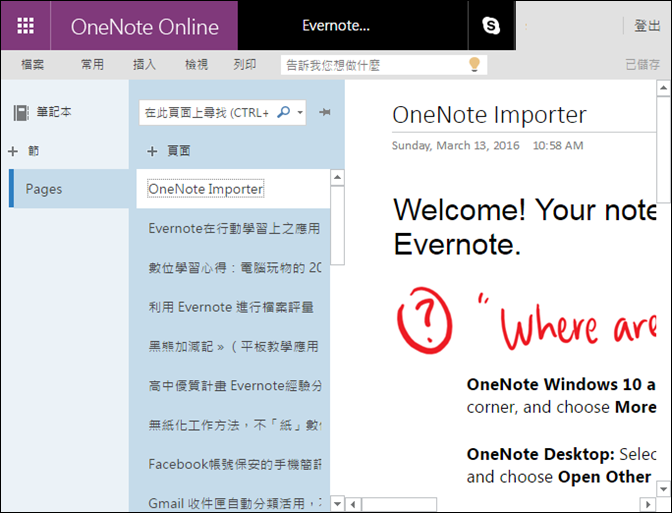Open page 黑熊加減記 »（平板教學應用
This screenshot has height=513, width=672.
click(233, 346)
